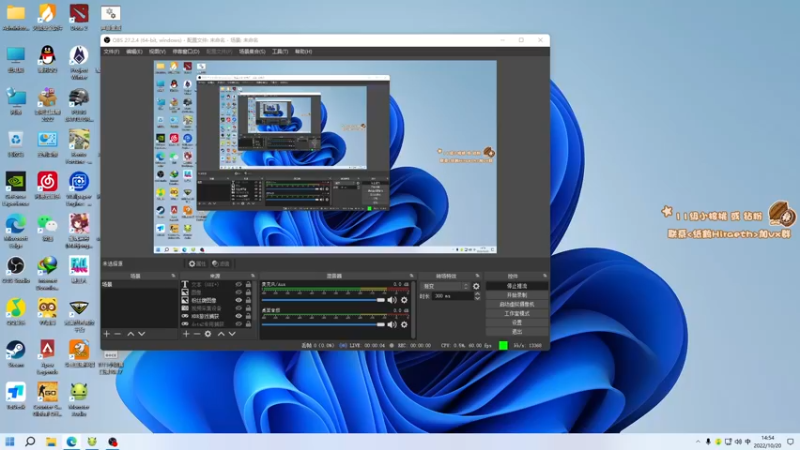800x450 pixels.
Task: Open source Properties button with gear icon
Action: coord(197,264)
